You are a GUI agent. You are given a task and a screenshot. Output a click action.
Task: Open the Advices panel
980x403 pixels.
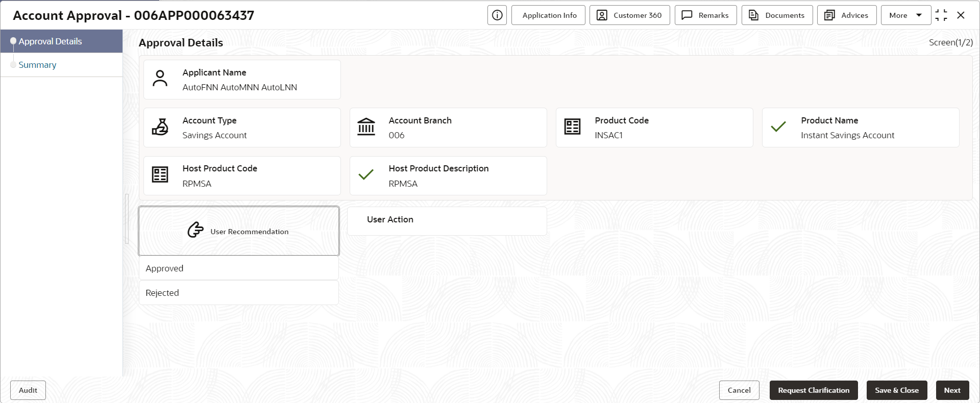tap(847, 15)
